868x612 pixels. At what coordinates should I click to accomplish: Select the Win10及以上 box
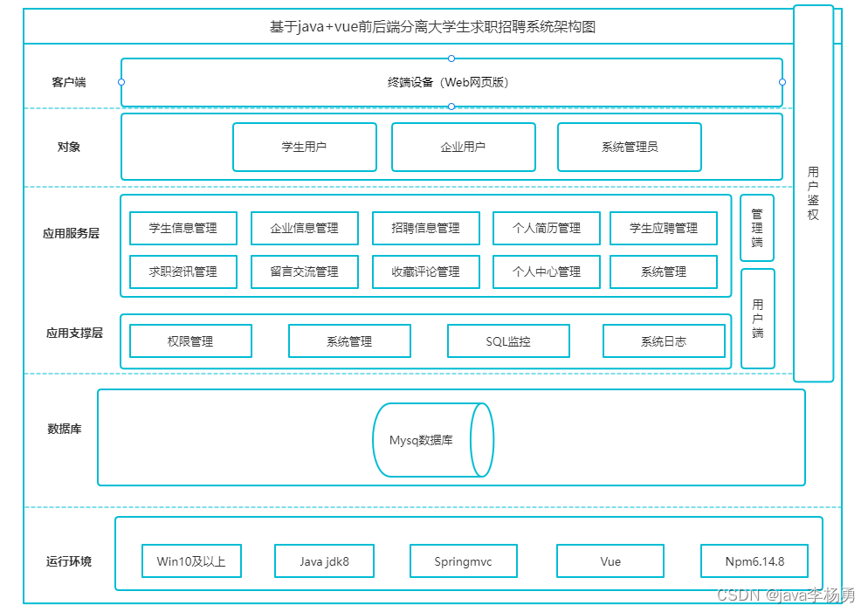(191, 561)
